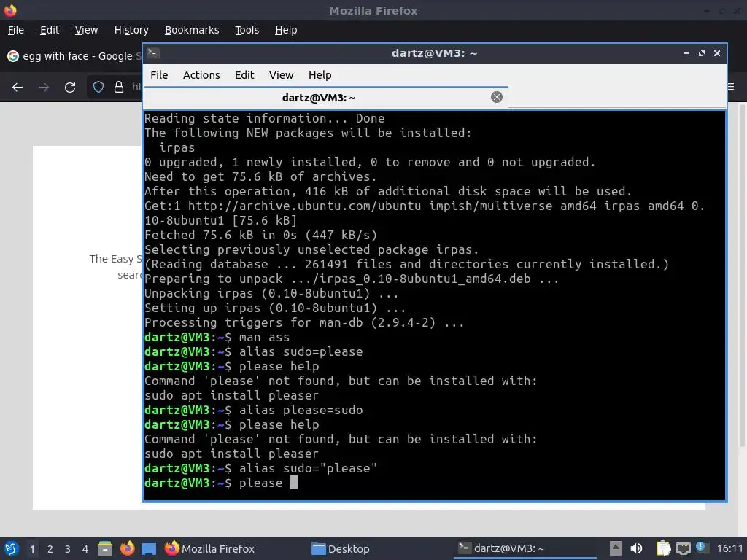
Task: Click the 'sudo apt install pleaser' last line
Action: click(231, 454)
